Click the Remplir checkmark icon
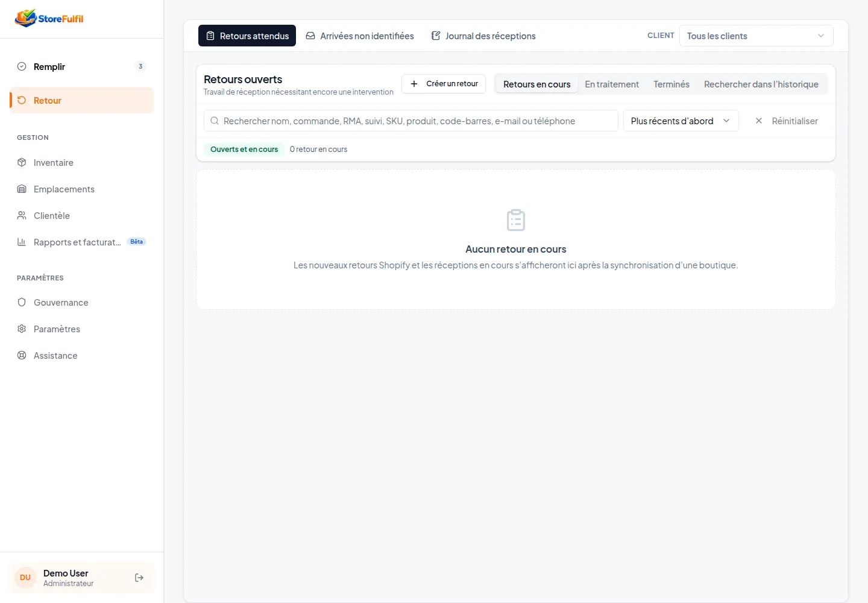Screen dimensions: 868x603 tap(22, 66)
